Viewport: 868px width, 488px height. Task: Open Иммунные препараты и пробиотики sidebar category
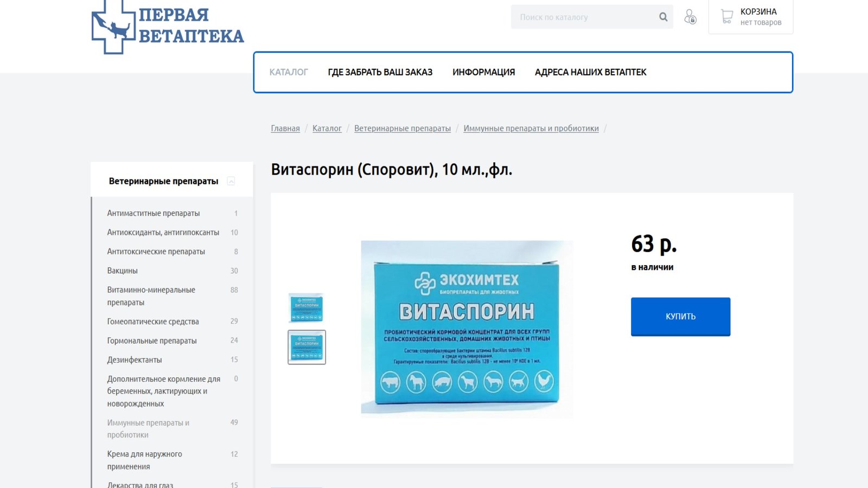tap(148, 428)
